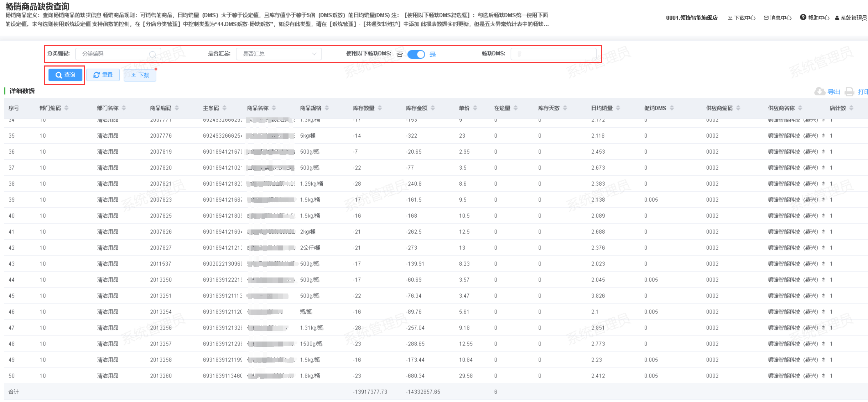Click the 查询 search button

coord(65,75)
